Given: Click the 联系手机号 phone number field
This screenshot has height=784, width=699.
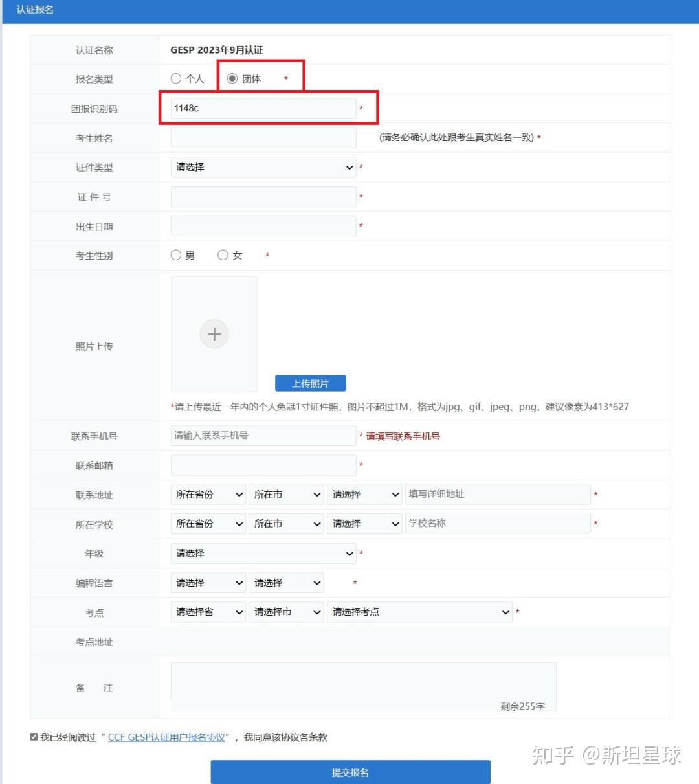Looking at the screenshot, I should pos(263,435).
